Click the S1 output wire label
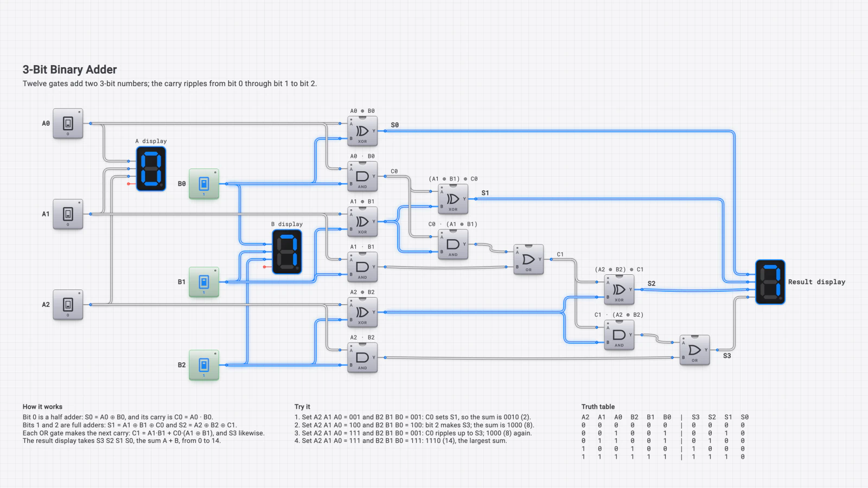Viewport: 868px width, 488px height. 485,193
